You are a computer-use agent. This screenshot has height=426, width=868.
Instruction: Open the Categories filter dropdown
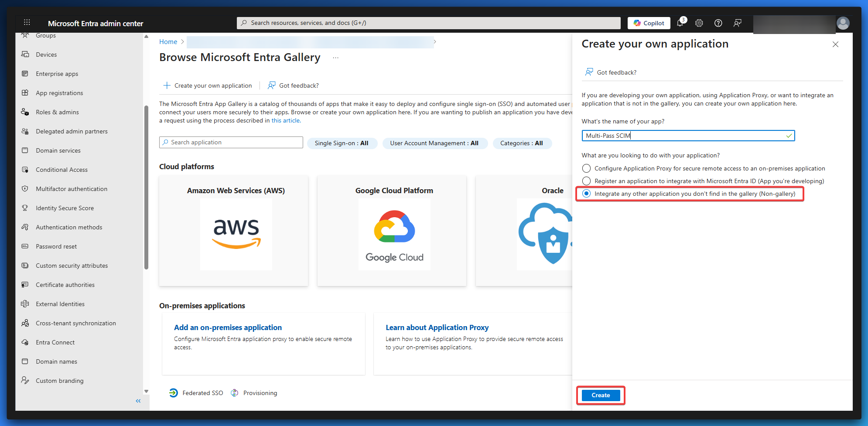coord(522,143)
